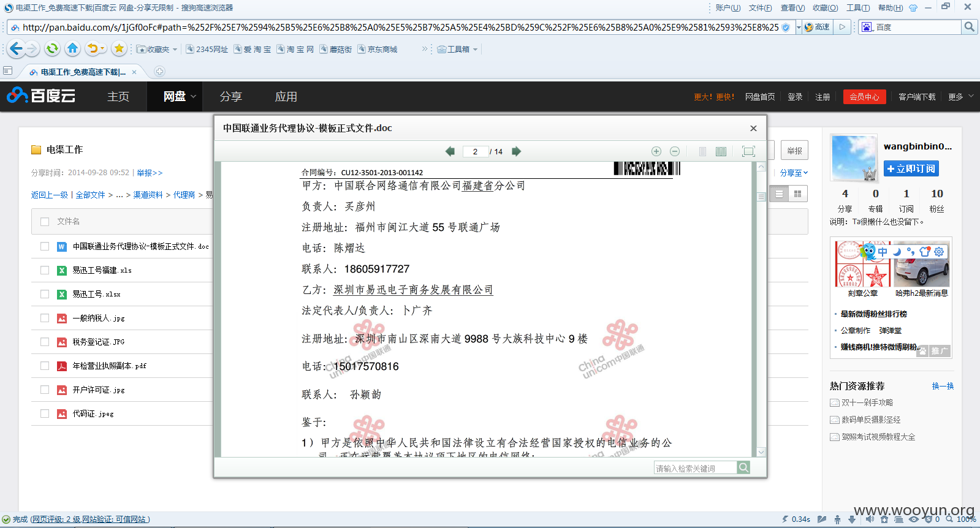Open the 账户(U) menu

click(x=727, y=8)
